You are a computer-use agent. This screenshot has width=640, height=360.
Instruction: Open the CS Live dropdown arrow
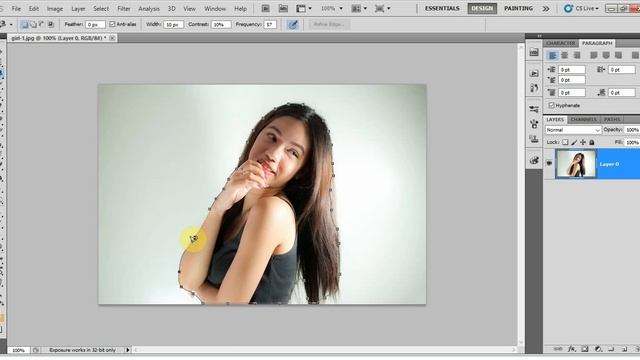(x=596, y=9)
